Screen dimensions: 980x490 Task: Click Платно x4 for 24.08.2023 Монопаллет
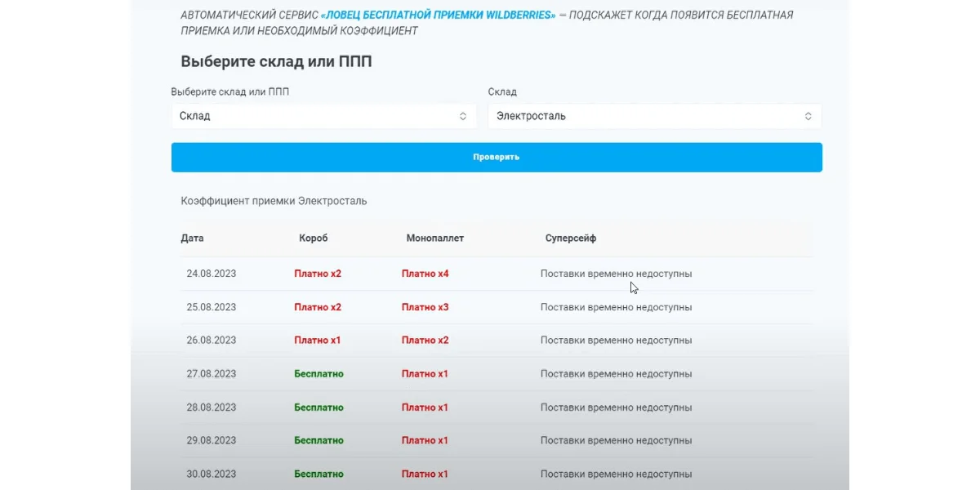tap(425, 274)
